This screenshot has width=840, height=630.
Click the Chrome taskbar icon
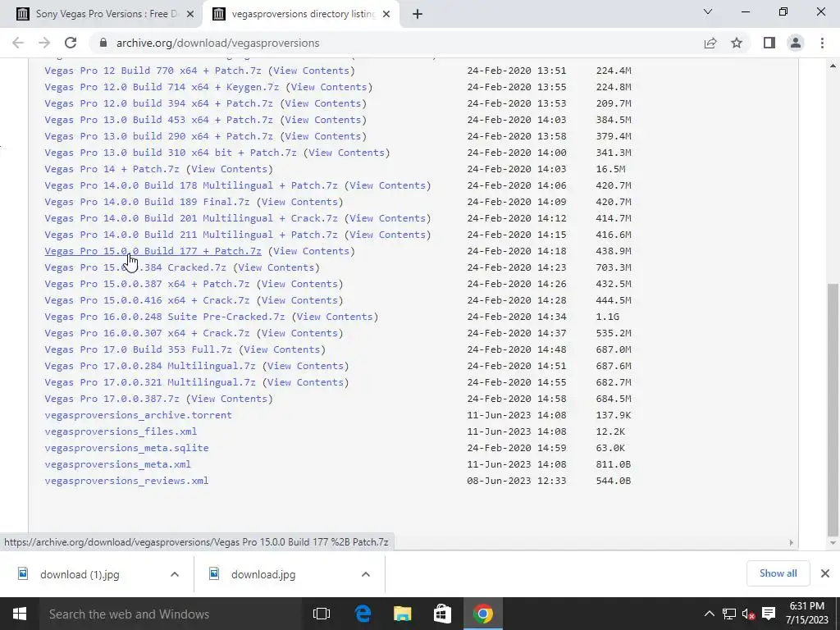[482, 614]
